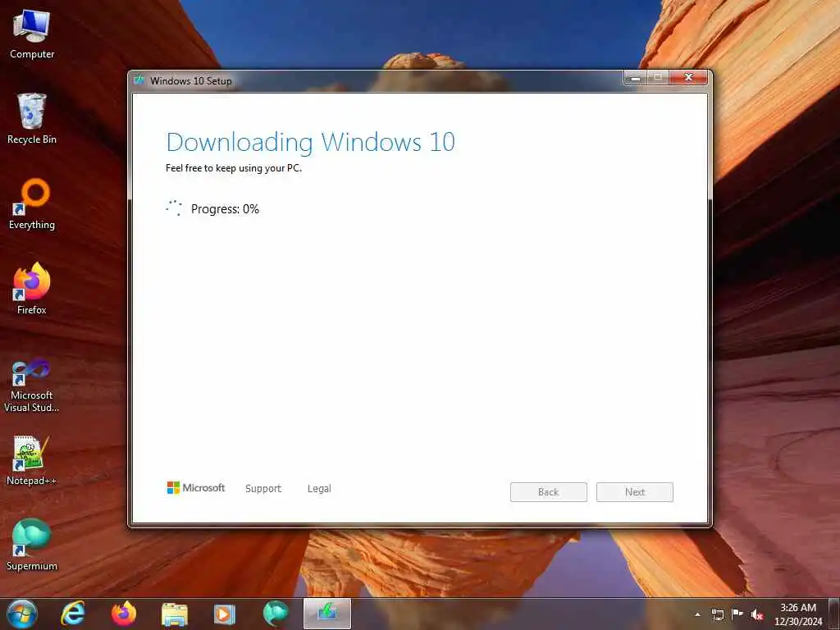Click the Show Desktop strip on the taskbar
The height and width of the screenshot is (630, 840).
(836, 614)
